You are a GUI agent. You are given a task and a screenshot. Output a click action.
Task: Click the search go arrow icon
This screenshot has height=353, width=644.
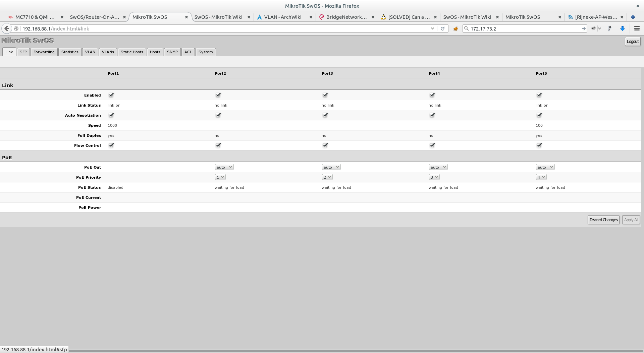(584, 29)
